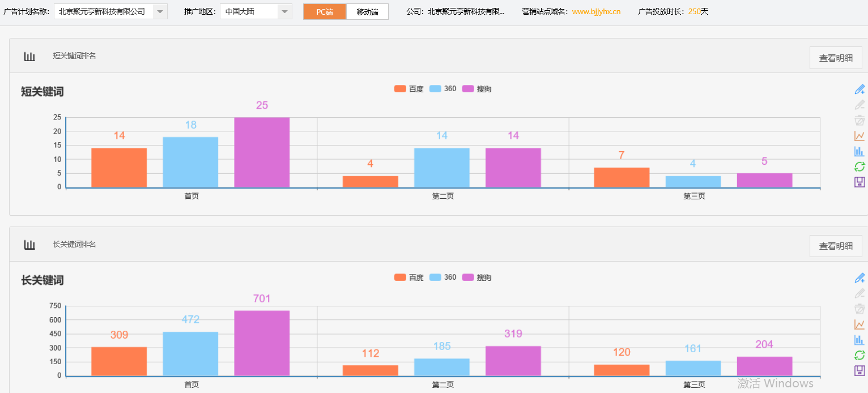Save the long keywords chart with the floppy icon
The image size is (868, 393).
[x=860, y=370]
